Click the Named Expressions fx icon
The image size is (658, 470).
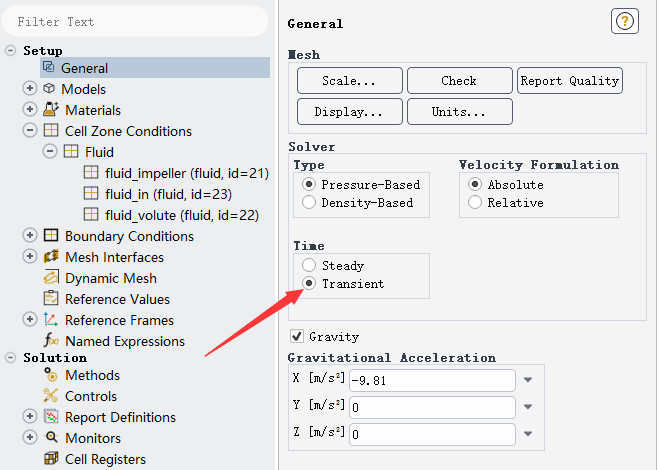tap(50, 341)
